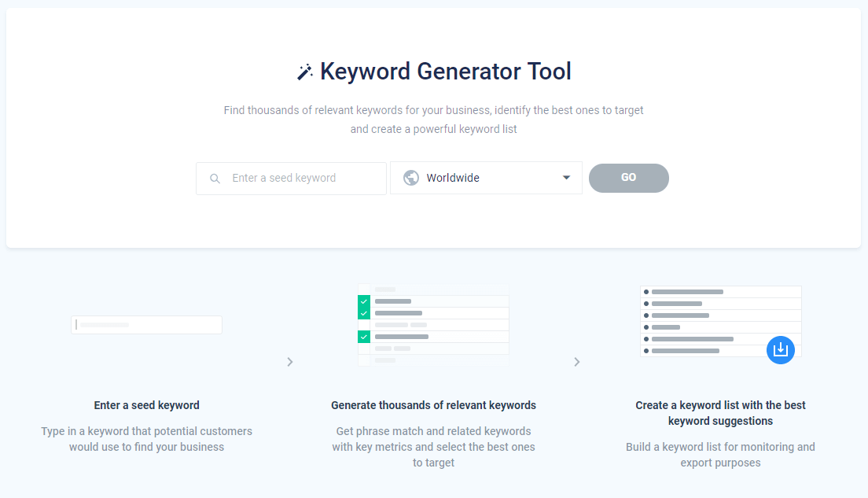This screenshot has width=868, height=498.
Task: Select the 'Generate thousands of relevant keywords' heading
Action: (433, 405)
